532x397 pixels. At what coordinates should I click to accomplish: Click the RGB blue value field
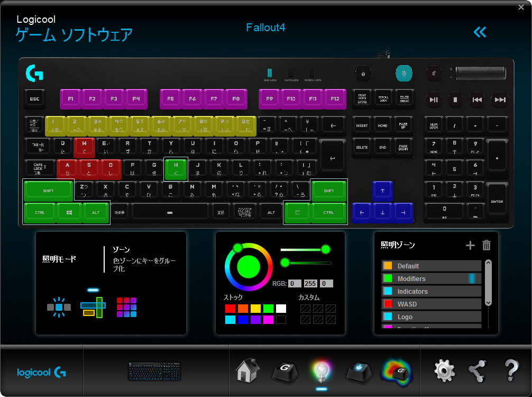point(326,284)
